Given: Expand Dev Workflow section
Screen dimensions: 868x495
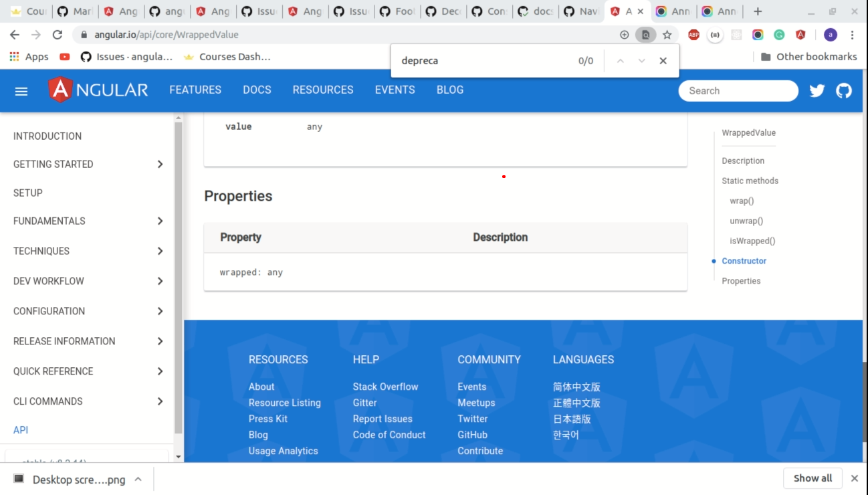Looking at the screenshot, I should [88, 281].
